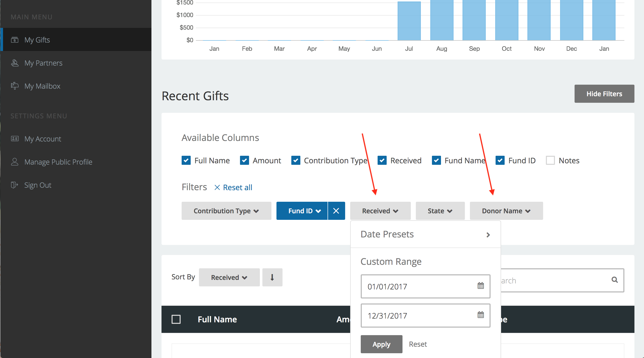
Task: Go to My Account menu item
Action: pyautogui.click(x=43, y=139)
